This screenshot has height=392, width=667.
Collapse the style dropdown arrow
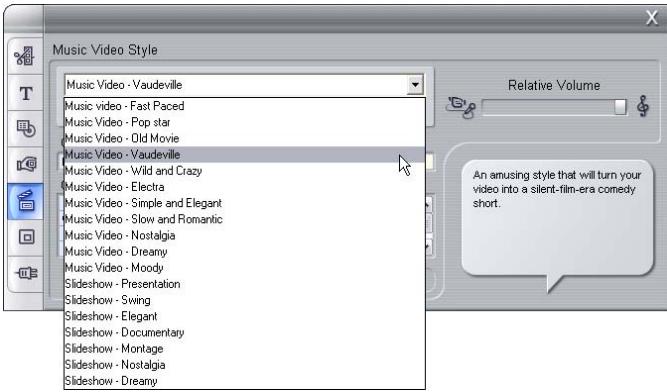tap(415, 85)
